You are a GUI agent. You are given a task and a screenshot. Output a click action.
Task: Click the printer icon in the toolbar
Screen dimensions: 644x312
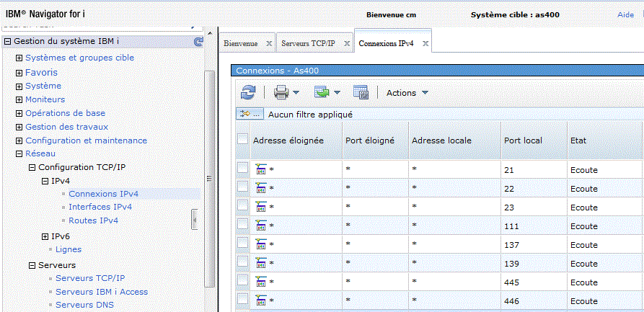[281, 93]
